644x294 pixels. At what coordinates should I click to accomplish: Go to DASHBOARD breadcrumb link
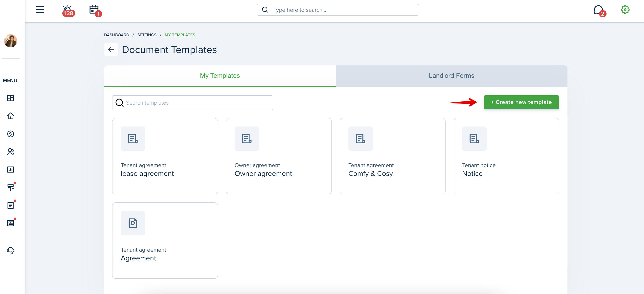coord(117,35)
